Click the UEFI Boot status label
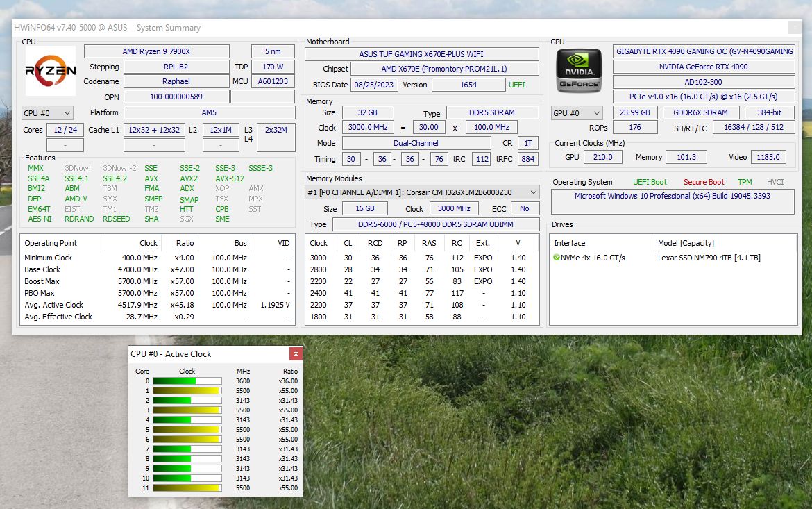 click(x=650, y=182)
